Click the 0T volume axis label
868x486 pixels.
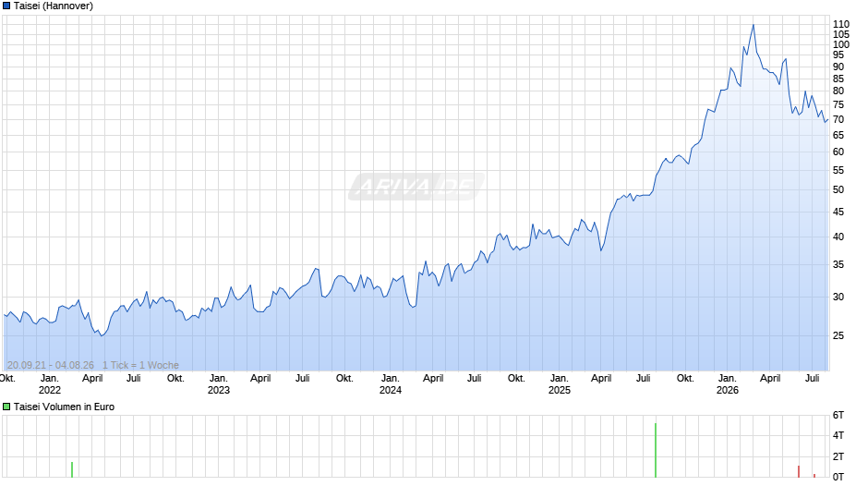838,477
